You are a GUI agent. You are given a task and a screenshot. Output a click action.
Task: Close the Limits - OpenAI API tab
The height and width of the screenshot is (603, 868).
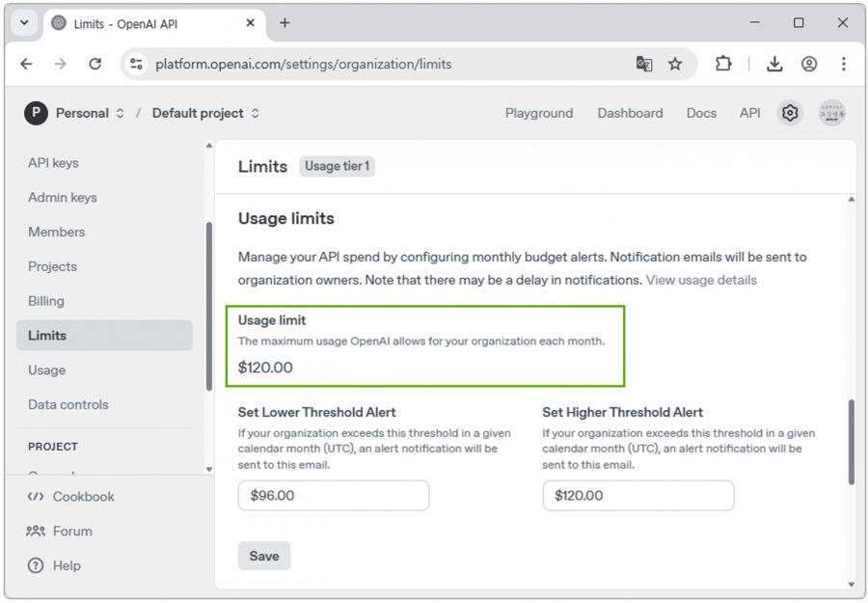(x=250, y=23)
